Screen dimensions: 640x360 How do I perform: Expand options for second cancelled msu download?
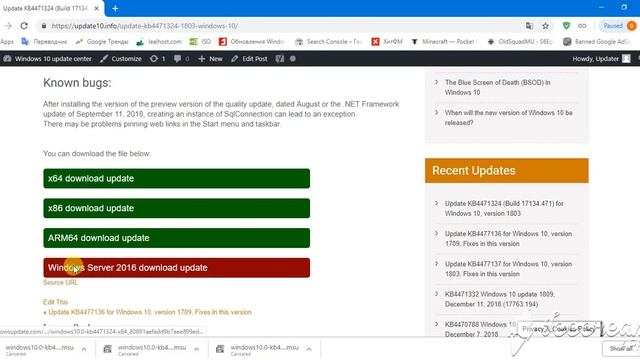pyautogui.click(x=196, y=349)
